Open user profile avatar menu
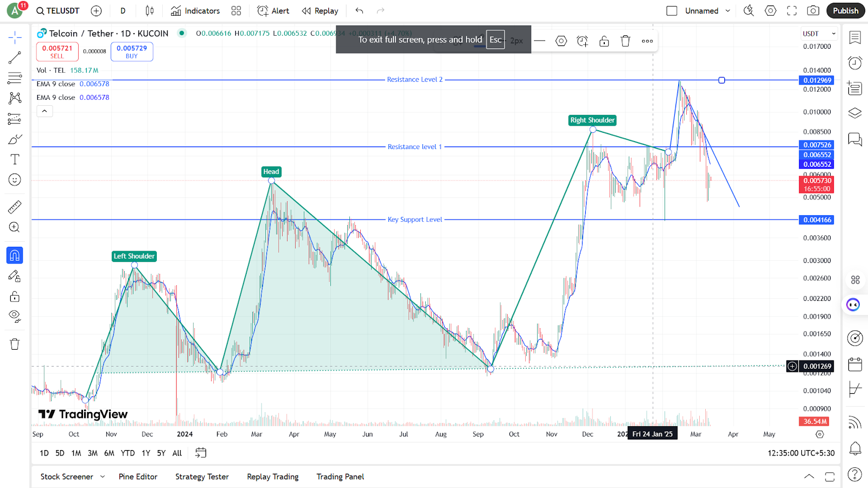Screen dimensions: 868x488 coord(15,10)
